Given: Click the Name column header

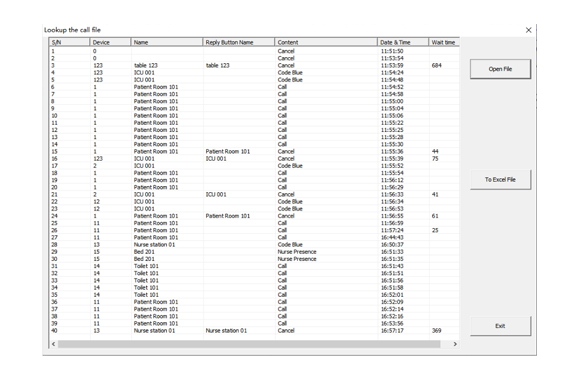Looking at the screenshot, I should coord(167,42).
